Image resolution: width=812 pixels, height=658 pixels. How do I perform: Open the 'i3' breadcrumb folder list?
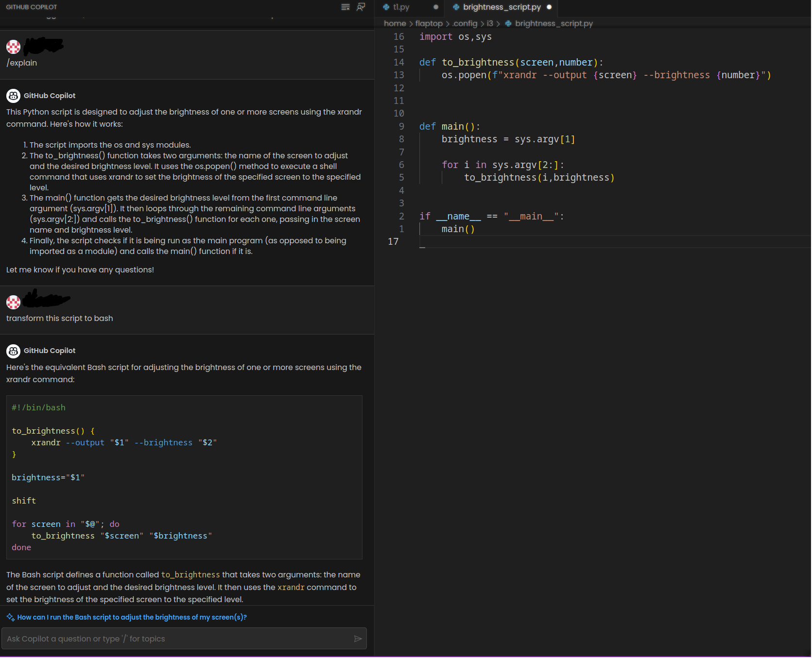(x=490, y=23)
